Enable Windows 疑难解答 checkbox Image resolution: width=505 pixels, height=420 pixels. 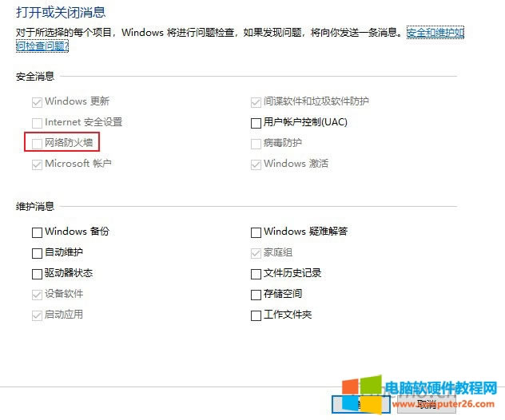(x=256, y=232)
